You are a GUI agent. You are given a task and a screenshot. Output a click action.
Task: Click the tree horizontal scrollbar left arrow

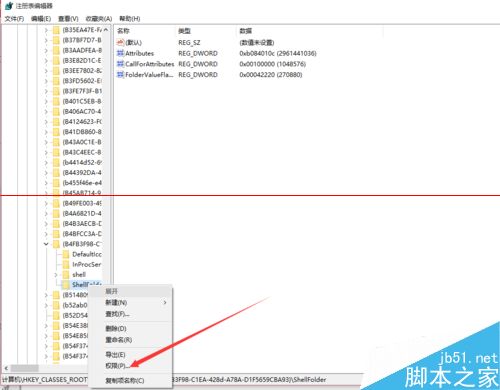coord(6,368)
